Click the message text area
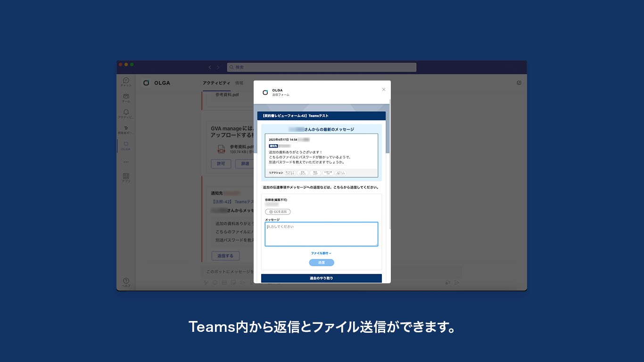This screenshot has height=362, width=644. pyautogui.click(x=322, y=234)
